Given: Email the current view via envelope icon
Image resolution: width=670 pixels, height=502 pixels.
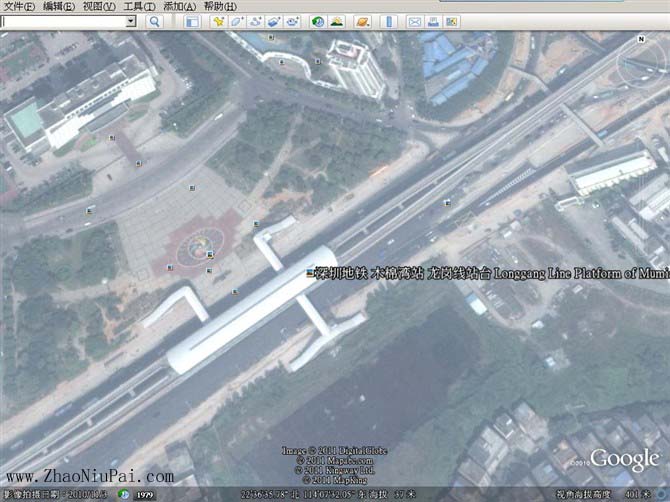Looking at the screenshot, I should (x=414, y=21).
